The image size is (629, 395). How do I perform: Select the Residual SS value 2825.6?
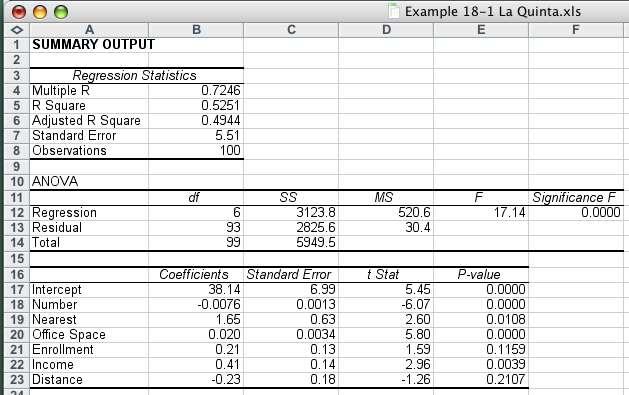(x=291, y=228)
